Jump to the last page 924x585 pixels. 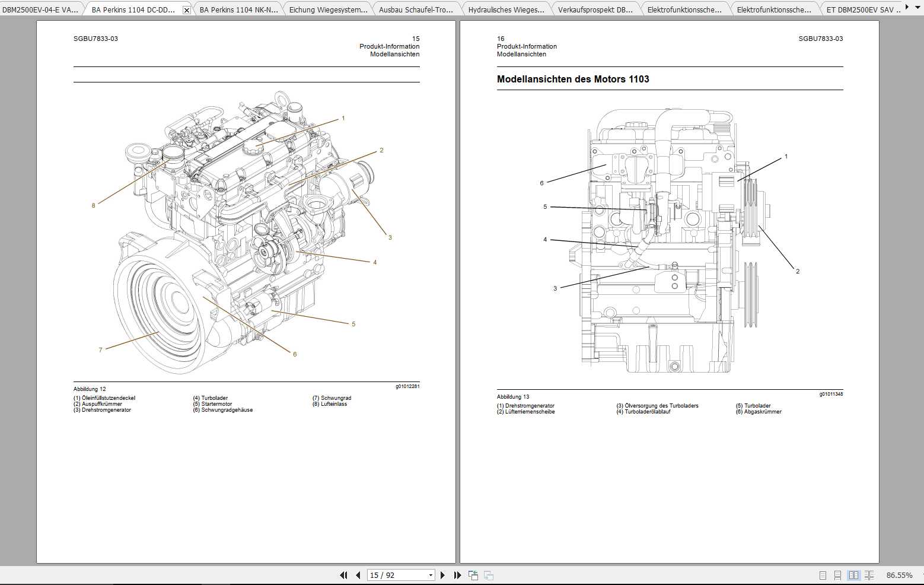tap(457, 575)
